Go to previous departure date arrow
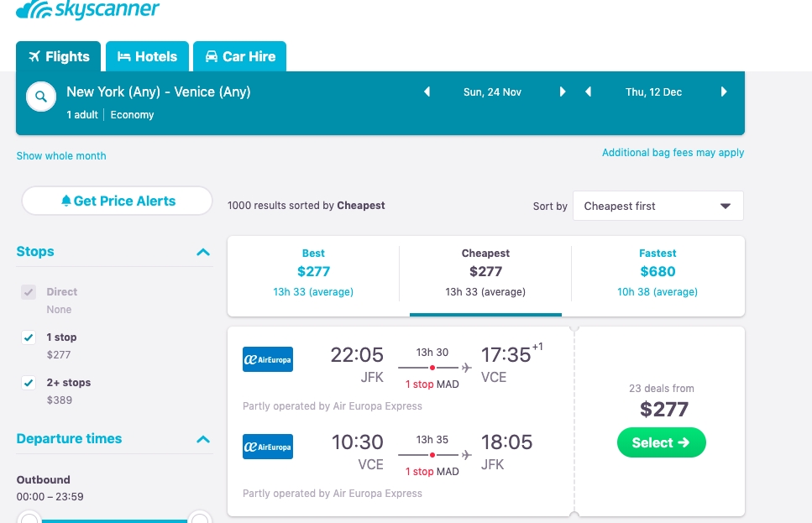Viewport: 812px width, 523px height. click(427, 92)
